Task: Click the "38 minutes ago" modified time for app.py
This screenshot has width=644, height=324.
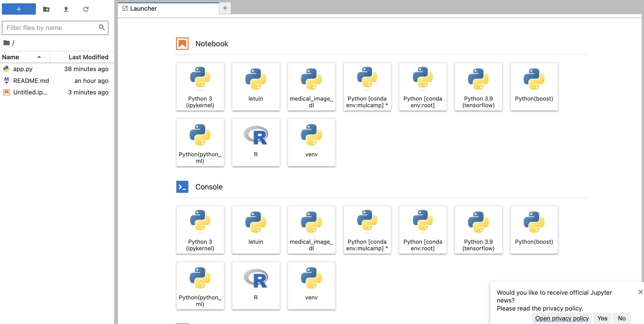Action: (x=86, y=69)
